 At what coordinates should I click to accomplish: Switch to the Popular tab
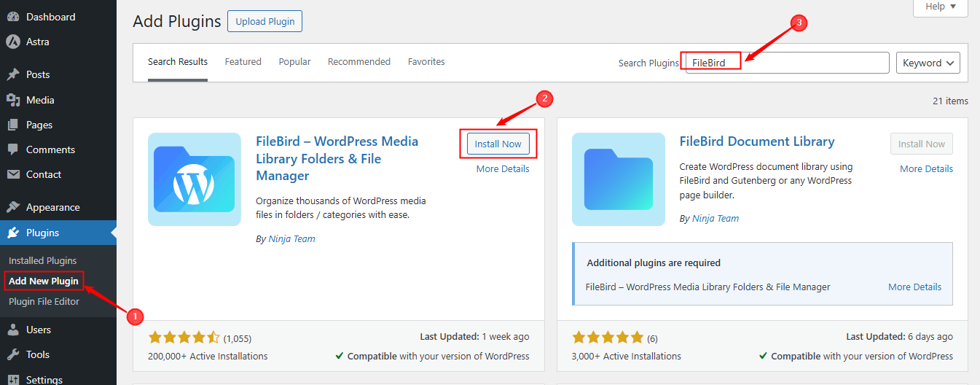(294, 62)
